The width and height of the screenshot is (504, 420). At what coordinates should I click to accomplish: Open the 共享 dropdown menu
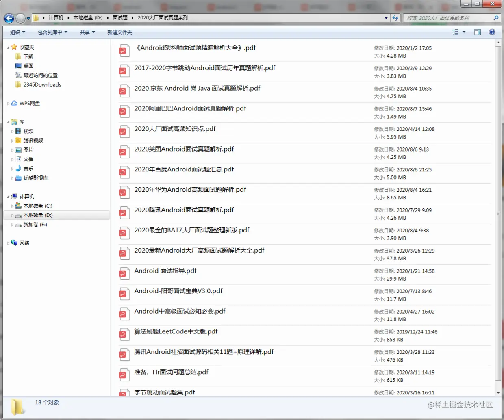pyautogui.click(x=87, y=32)
